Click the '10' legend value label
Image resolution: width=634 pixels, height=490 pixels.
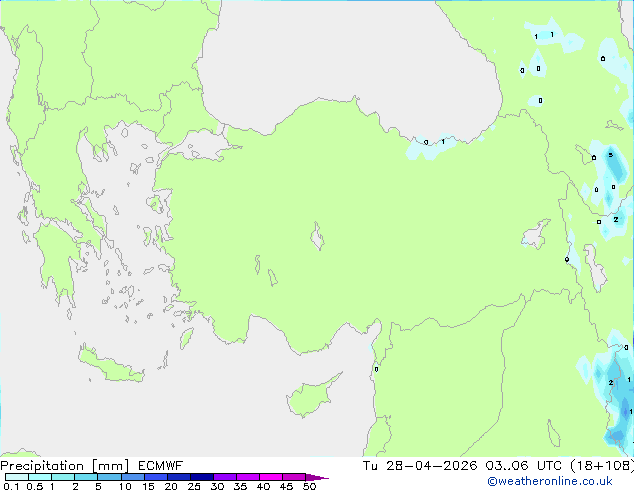coord(125,486)
